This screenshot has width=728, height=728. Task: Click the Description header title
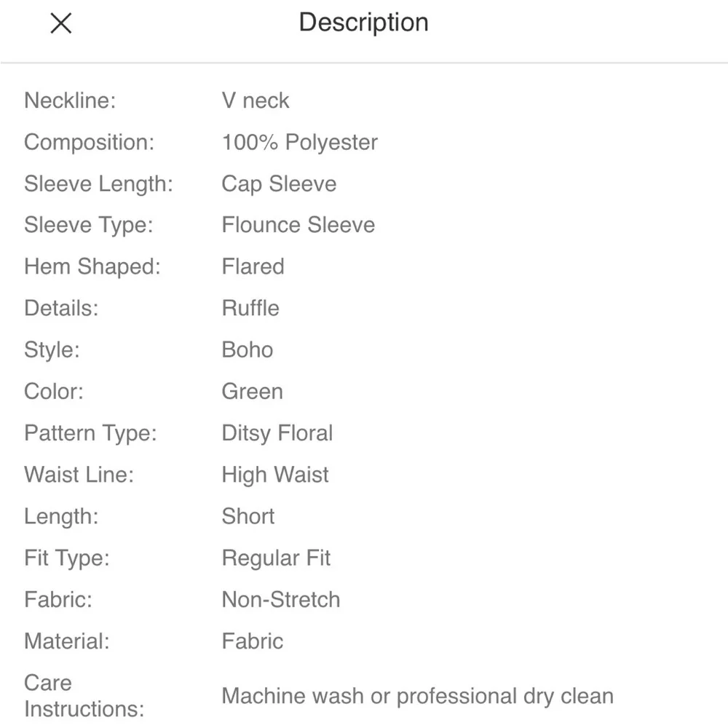[363, 23]
